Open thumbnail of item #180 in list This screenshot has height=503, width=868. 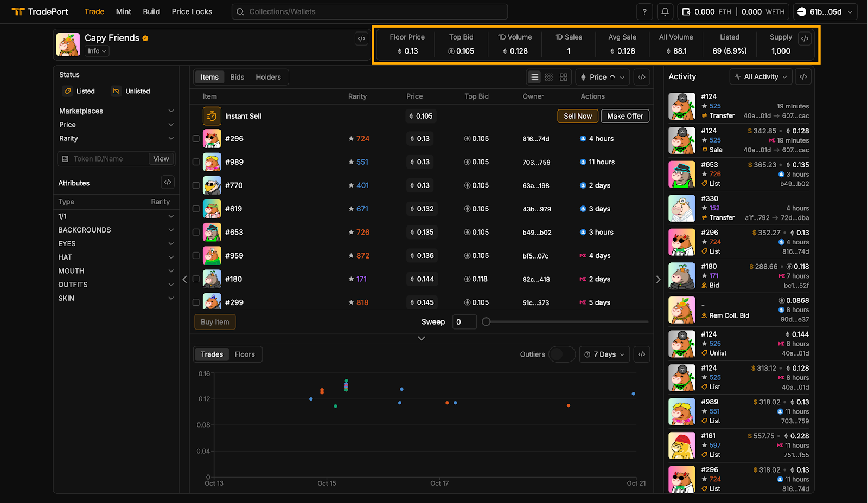pos(212,279)
